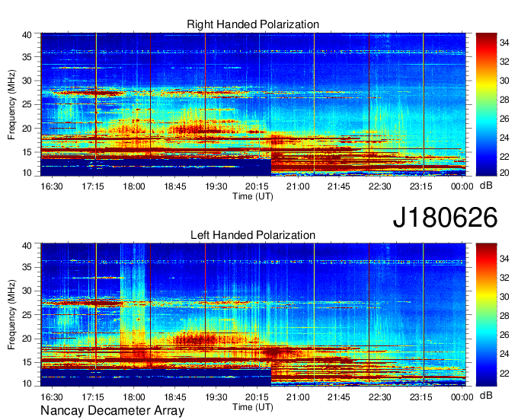Screen dimensions: 518x420
Task: Click the J180626 observation label
Action: pos(445,217)
